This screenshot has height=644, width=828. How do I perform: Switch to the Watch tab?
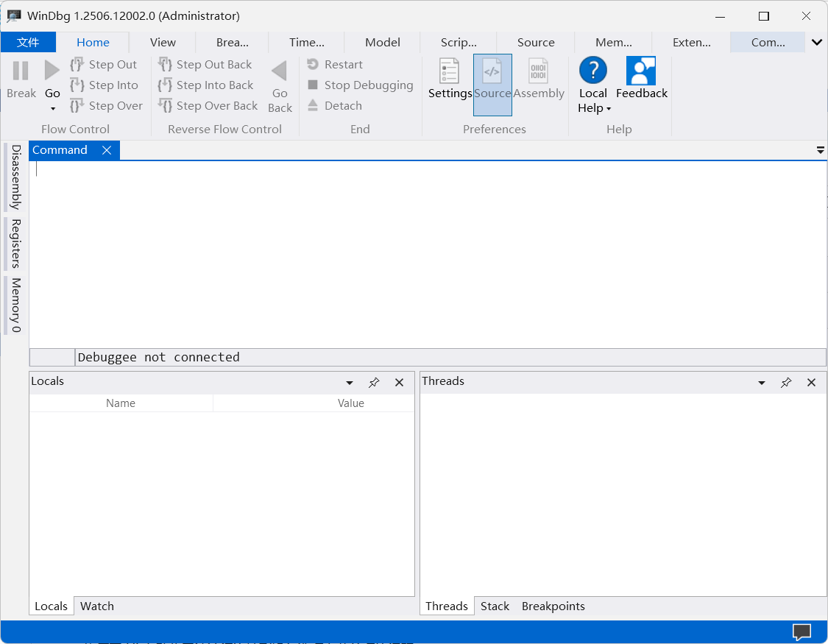96,606
